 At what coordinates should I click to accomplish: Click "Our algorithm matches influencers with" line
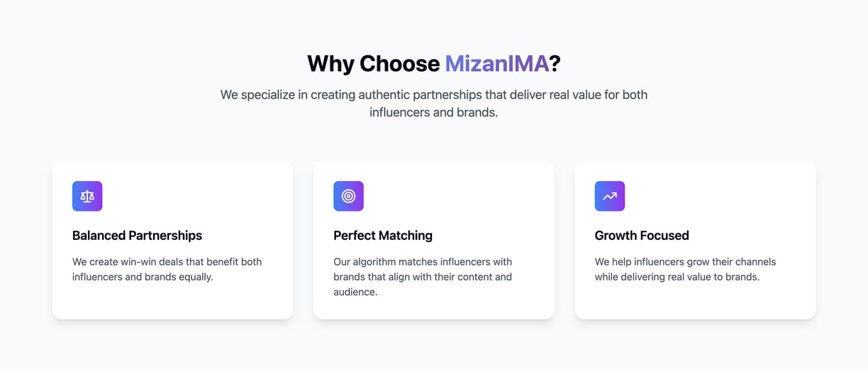[x=423, y=262]
